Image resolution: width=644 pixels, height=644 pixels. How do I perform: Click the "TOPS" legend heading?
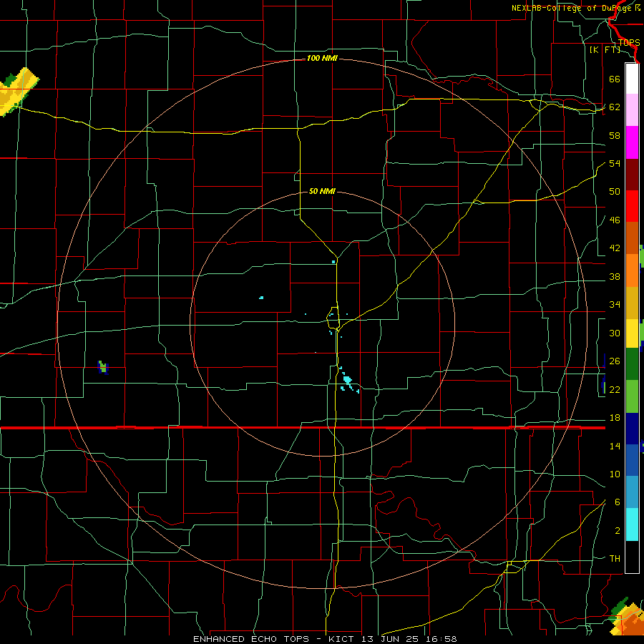pyautogui.click(x=629, y=43)
